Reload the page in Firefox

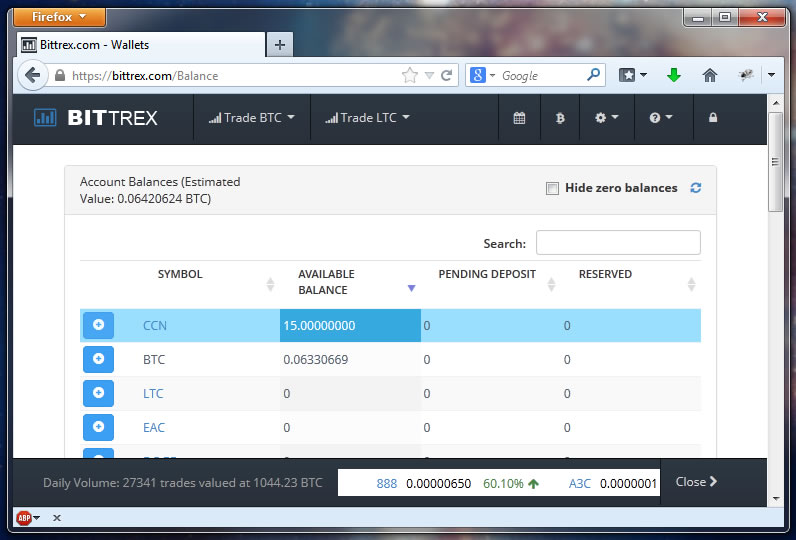click(x=446, y=76)
